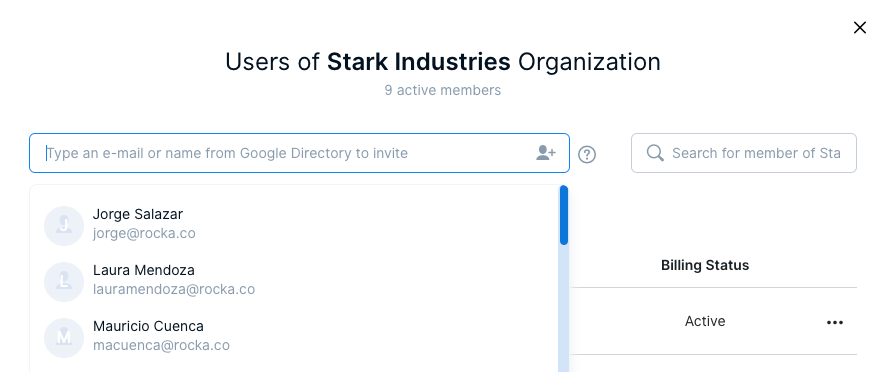
Task: Click Mauricio Cuenca's avatar icon
Action: 64,338
